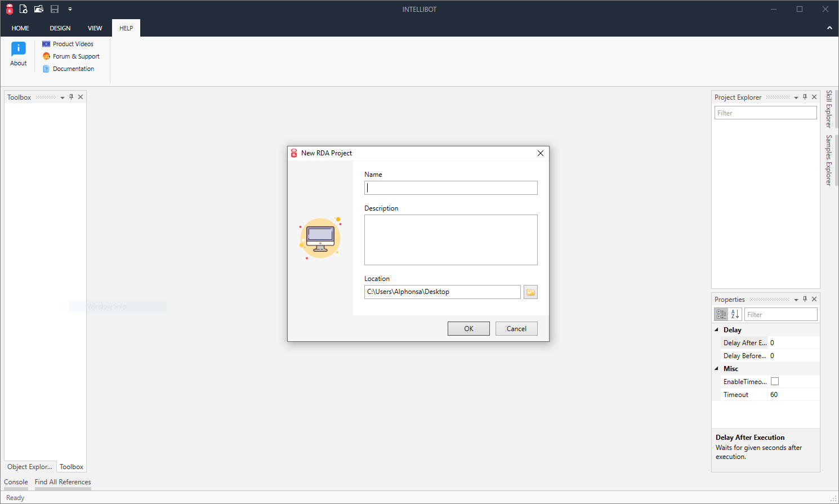Collapse the Delay category in Properties
The width and height of the screenshot is (839, 504).
pyautogui.click(x=717, y=329)
